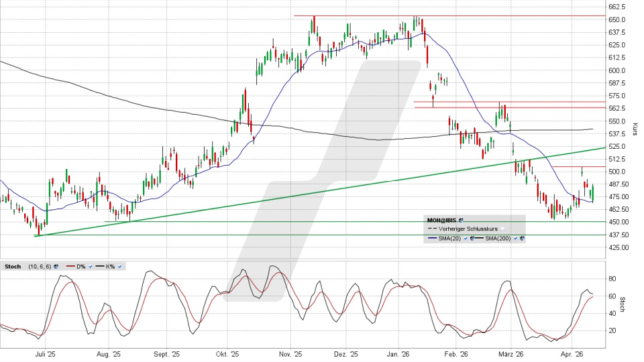Click the SMA(20) settings globe icon
644x362 pixels.
(472, 238)
